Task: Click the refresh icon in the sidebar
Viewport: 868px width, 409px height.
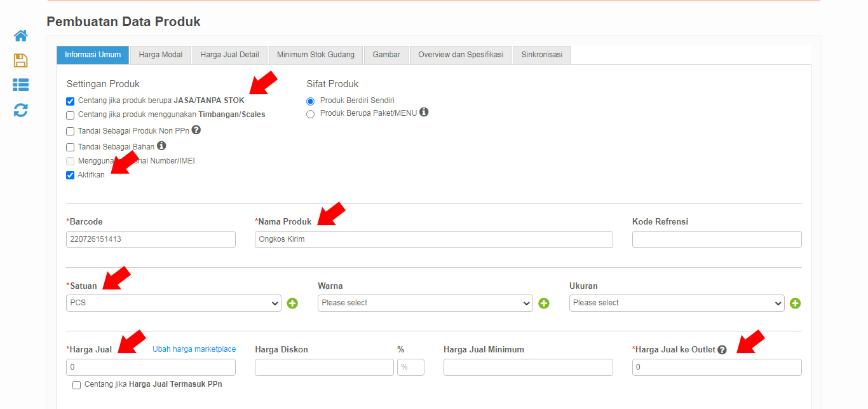Action: [20, 110]
